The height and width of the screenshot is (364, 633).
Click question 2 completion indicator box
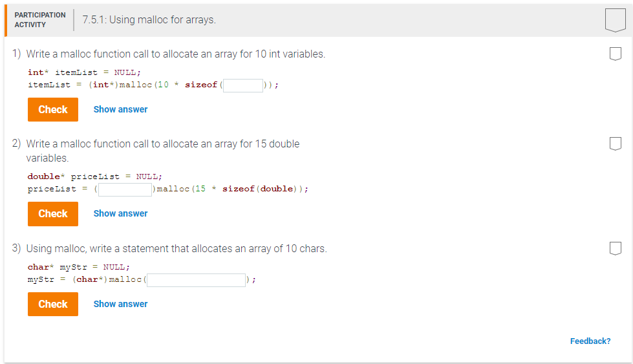[615, 142]
